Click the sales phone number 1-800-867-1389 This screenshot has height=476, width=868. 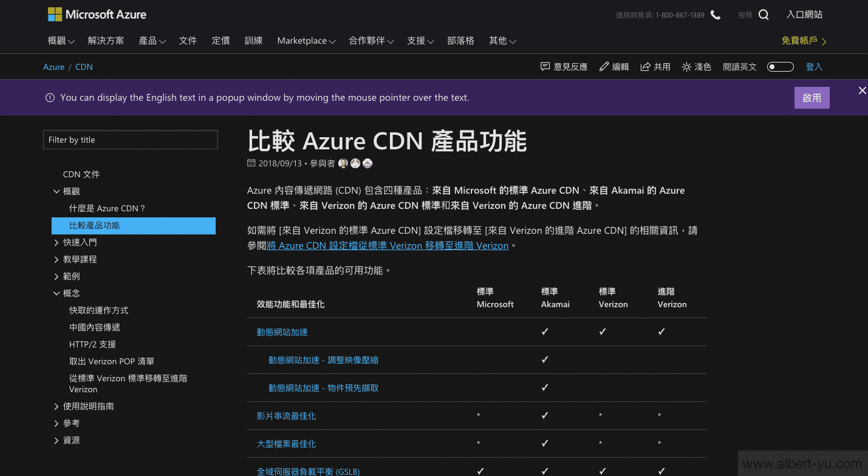[680, 15]
